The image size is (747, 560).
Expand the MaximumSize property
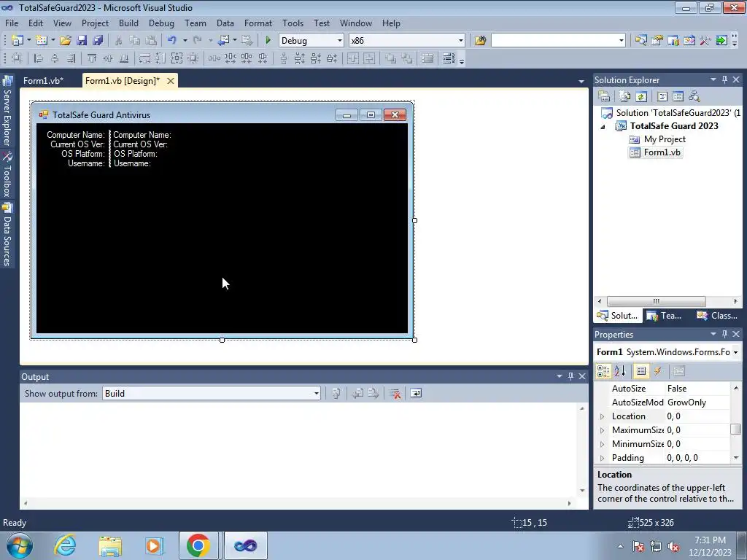602,430
